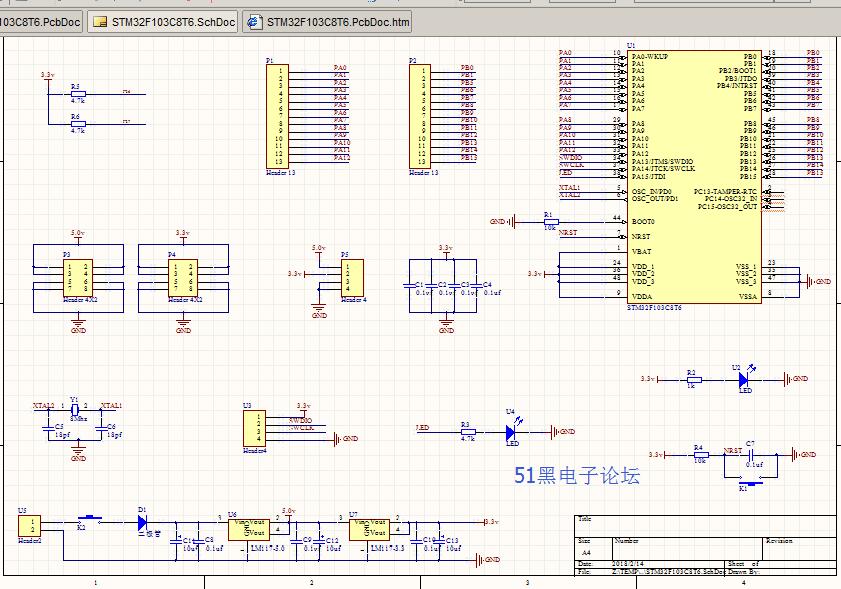The image size is (841, 589).
Task: Click the blue 51黑电子论坛 watermark text
Action: [x=576, y=476]
